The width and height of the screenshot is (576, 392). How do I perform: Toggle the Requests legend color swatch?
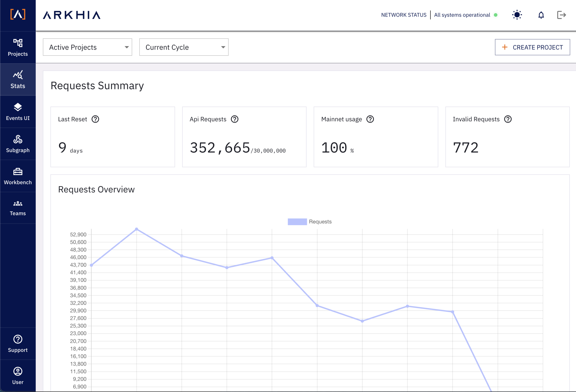pos(297,222)
